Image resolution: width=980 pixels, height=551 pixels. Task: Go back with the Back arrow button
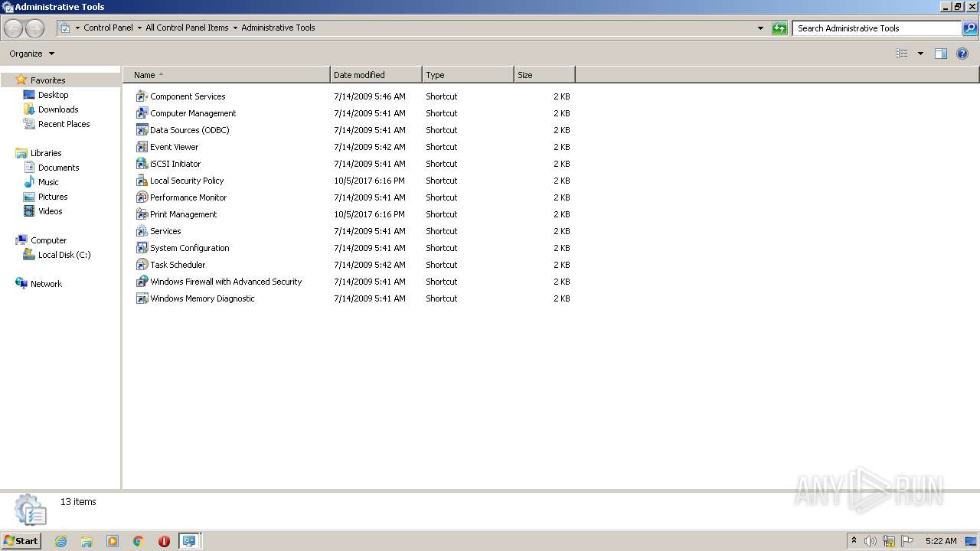14,28
